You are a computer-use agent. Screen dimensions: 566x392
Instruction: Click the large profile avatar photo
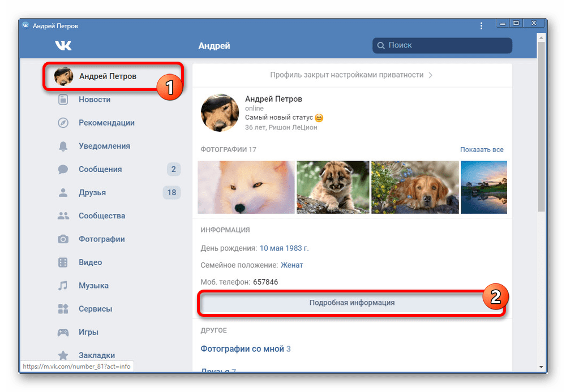tap(220, 113)
